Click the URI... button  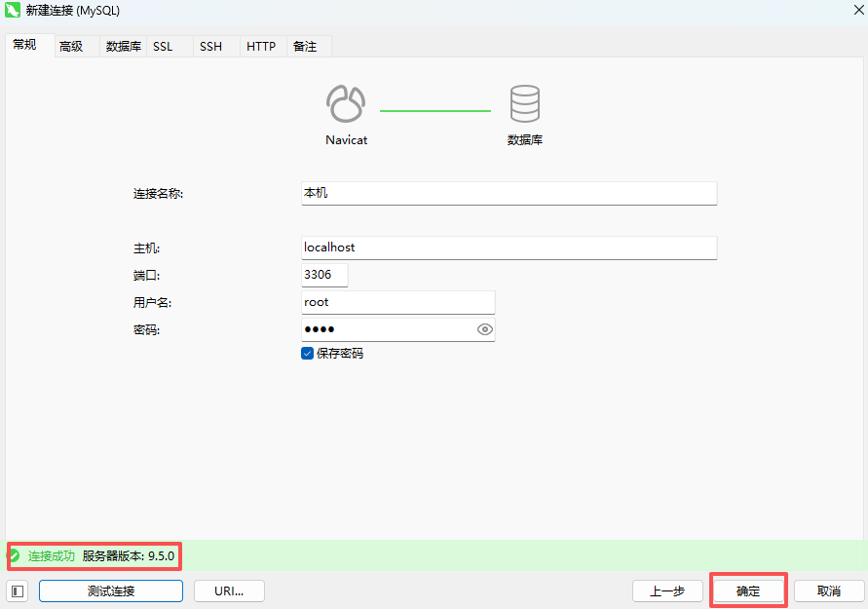[x=229, y=591]
